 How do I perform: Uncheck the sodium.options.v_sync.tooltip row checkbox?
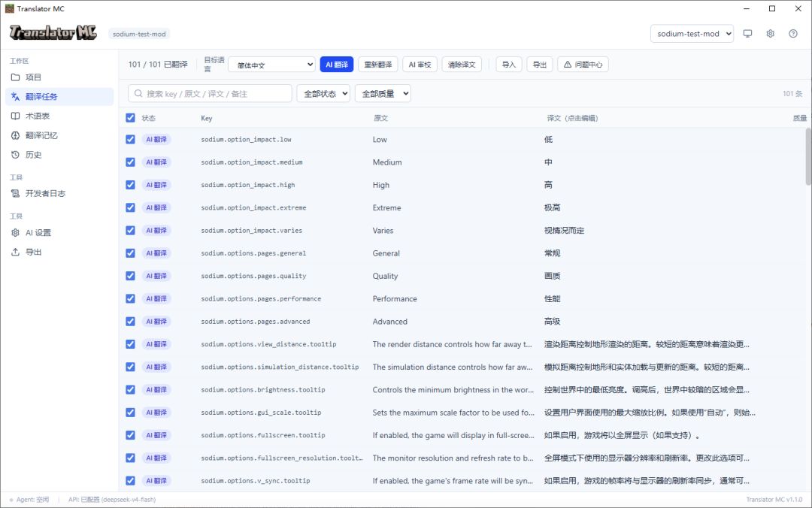tap(131, 480)
